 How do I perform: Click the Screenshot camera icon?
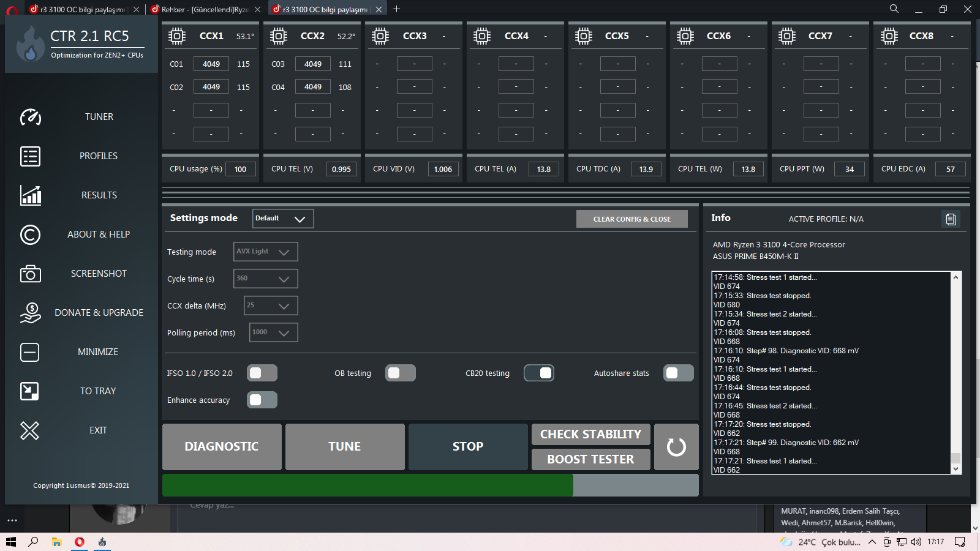click(30, 274)
